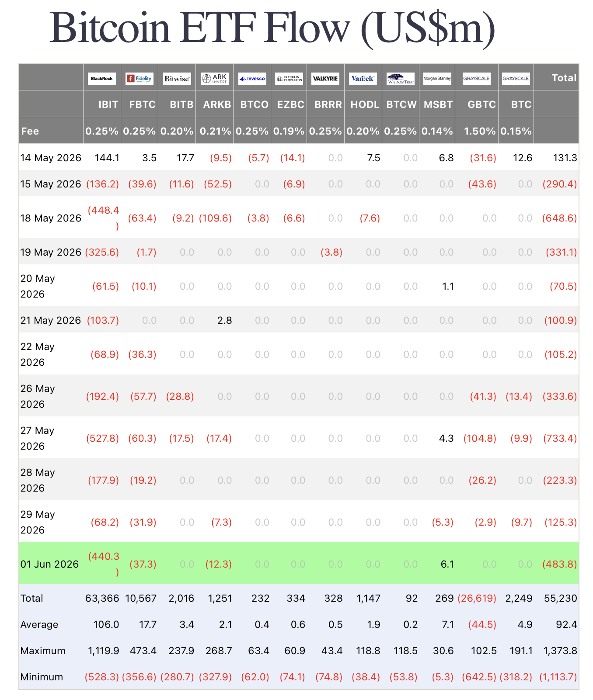Click the Franklin Templeton logo
This screenshot has width=593, height=700.
[289, 79]
